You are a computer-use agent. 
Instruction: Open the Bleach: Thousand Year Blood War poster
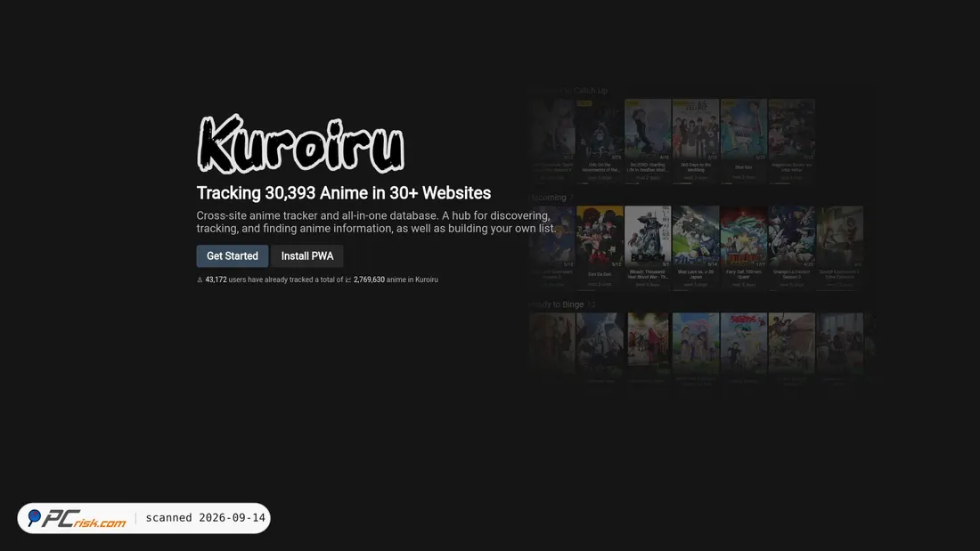pyautogui.click(x=648, y=237)
